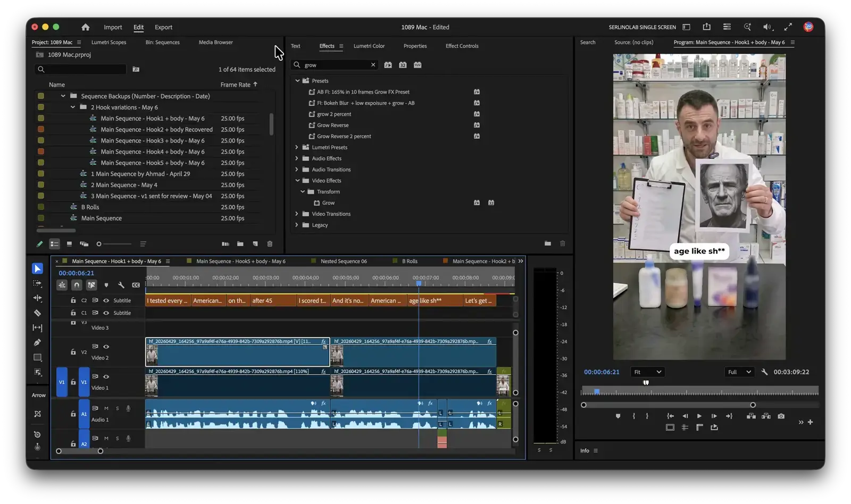Open the Full playback resolution dropdown
Image resolution: width=851 pixels, height=504 pixels.
[739, 372]
